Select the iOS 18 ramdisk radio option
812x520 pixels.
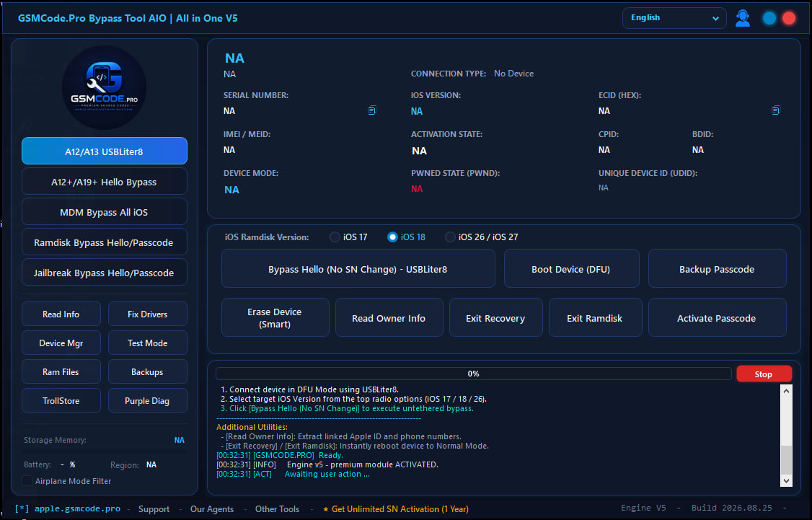tap(407, 237)
